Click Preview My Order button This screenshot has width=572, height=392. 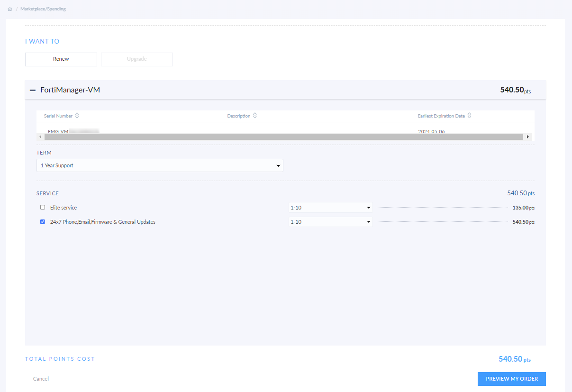(x=512, y=379)
